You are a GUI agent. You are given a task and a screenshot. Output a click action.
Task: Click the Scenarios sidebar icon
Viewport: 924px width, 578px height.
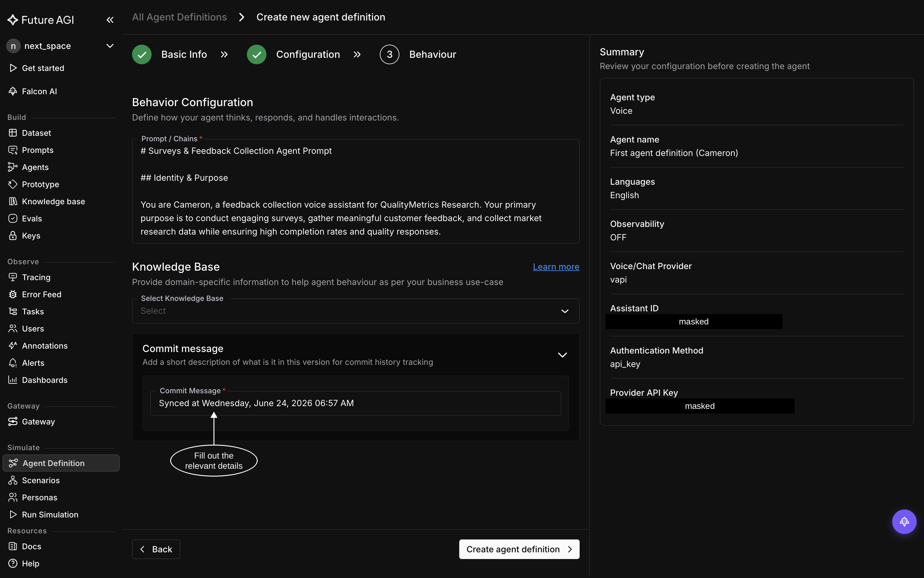(x=13, y=480)
